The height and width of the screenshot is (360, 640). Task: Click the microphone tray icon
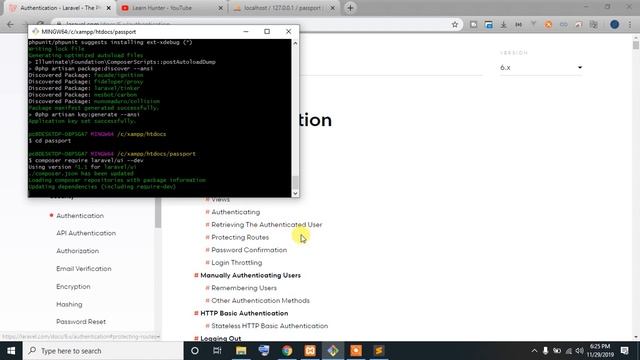click(545, 351)
